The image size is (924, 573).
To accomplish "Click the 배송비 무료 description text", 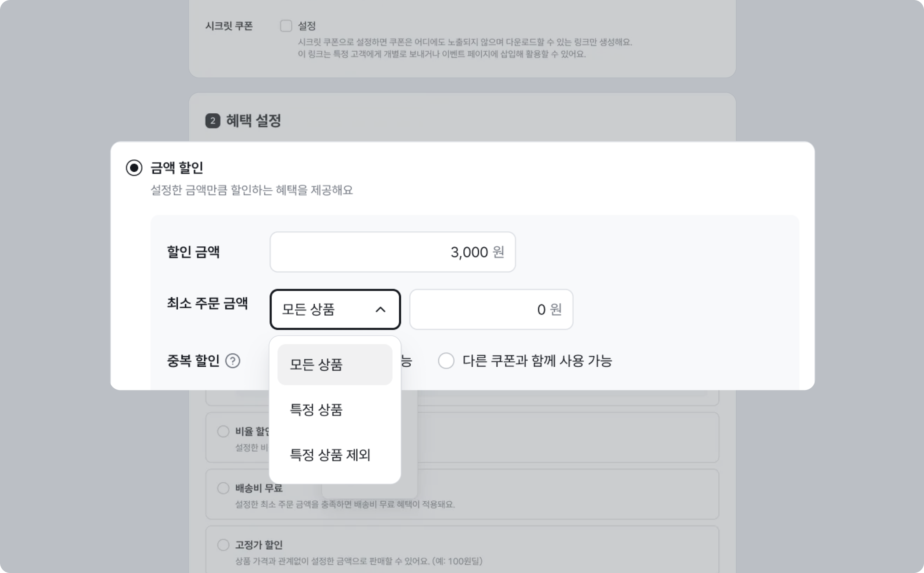I will pyautogui.click(x=345, y=504).
